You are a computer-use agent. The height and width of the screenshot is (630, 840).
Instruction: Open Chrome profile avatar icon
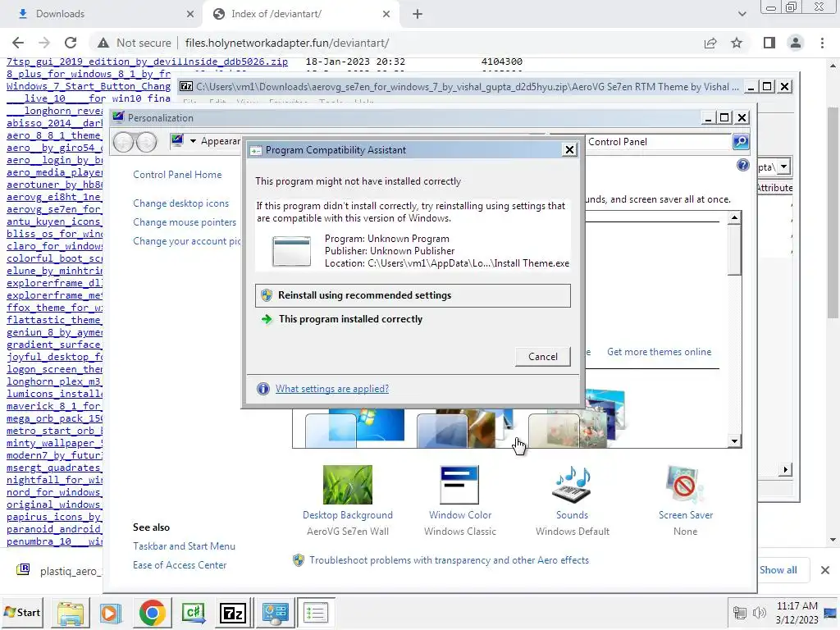pyautogui.click(x=796, y=43)
